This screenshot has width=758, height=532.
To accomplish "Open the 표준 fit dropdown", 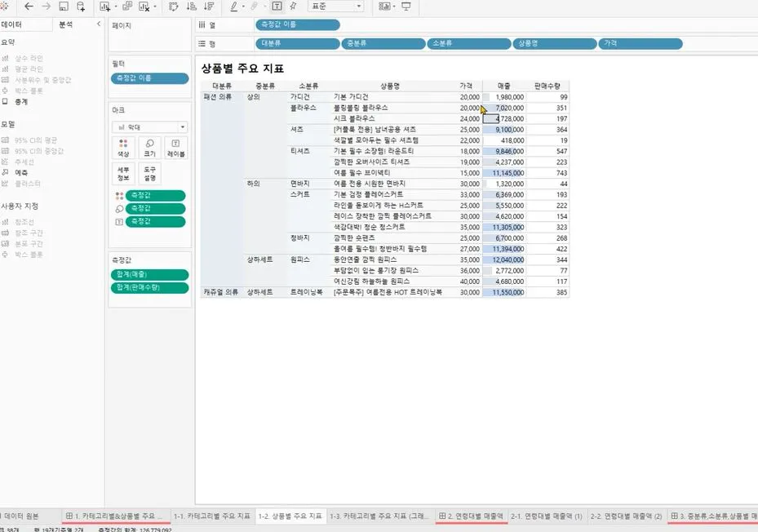I will coord(335,7).
